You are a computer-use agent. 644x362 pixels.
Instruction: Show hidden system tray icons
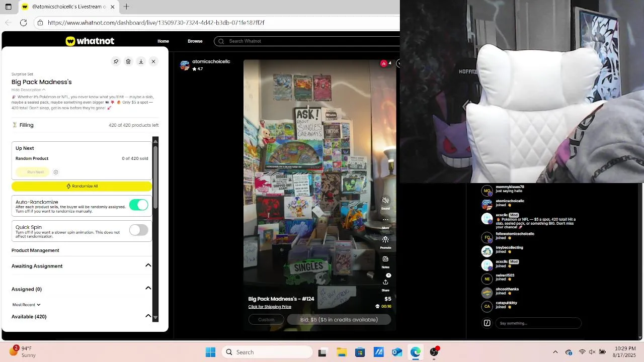click(555, 352)
